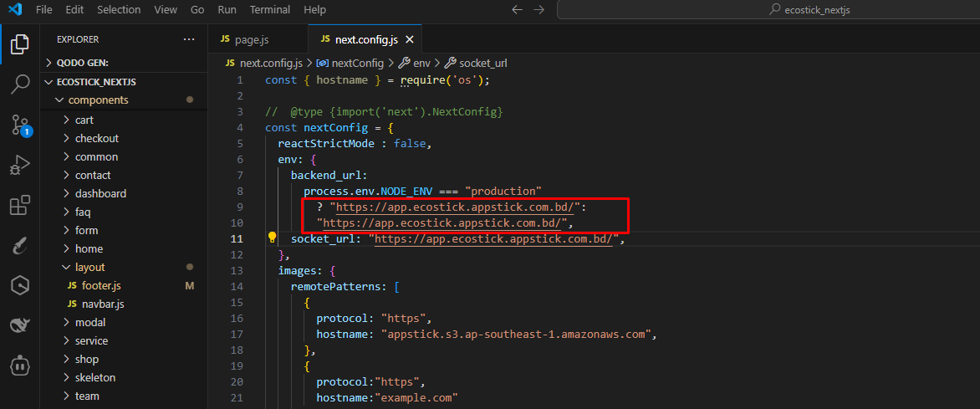
Task: Expand the team folder
Action: (123, 396)
